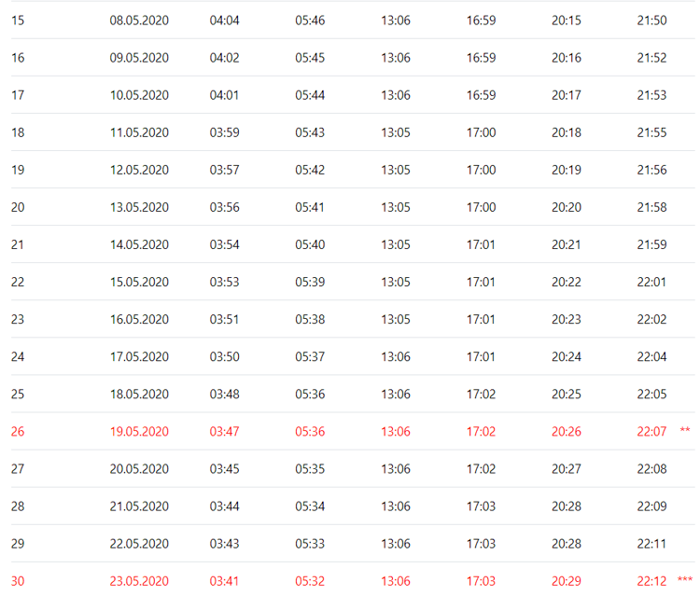Viewport: 700px width, 596px height.
Task: Select the 20:20 time in row 20
Action: tap(567, 207)
